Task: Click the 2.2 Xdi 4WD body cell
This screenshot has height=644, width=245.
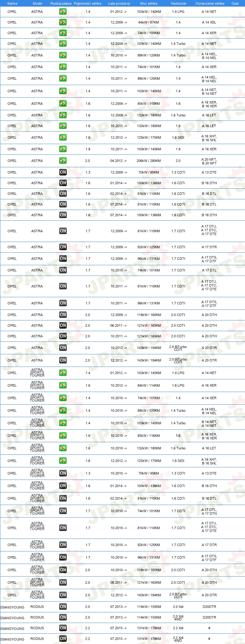Action: click(178, 639)
